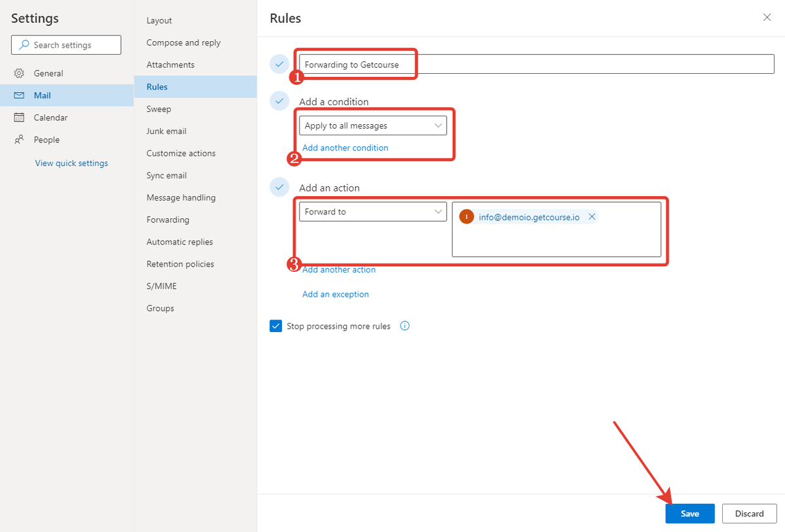Click info icon beside Stop processing rules
Viewport: 785px width, 532px height.
(404, 326)
